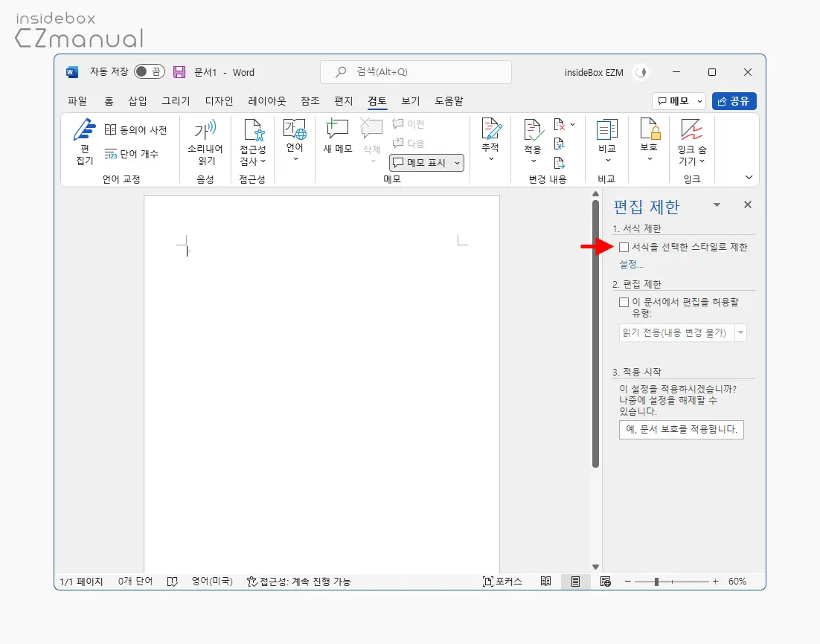The height and width of the screenshot is (644, 820).
Task: Click the Reject change icon with red X
Action: 559,124
